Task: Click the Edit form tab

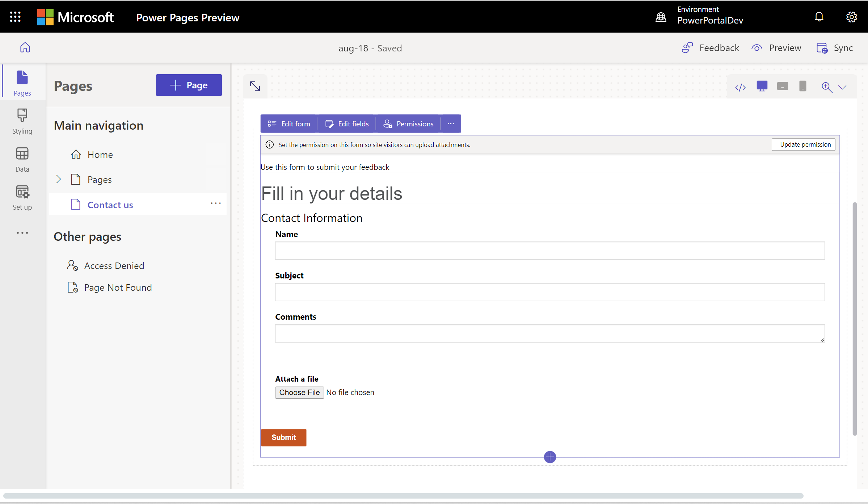Action: pyautogui.click(x=288, y=123)
